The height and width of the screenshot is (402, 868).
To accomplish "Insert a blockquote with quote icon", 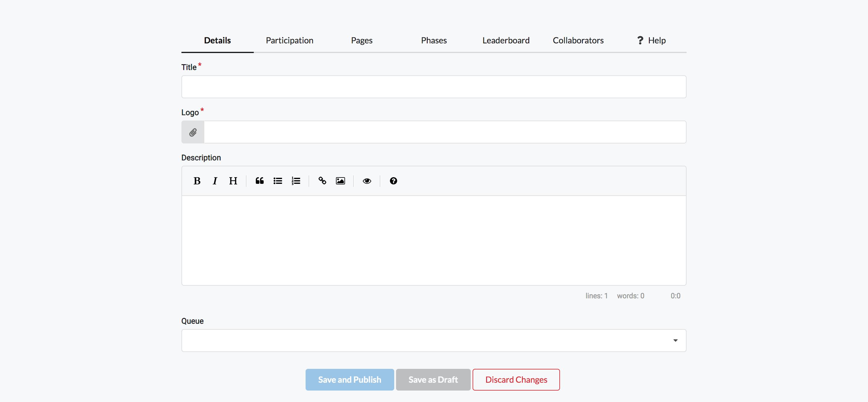I will [x=259, y=181].
